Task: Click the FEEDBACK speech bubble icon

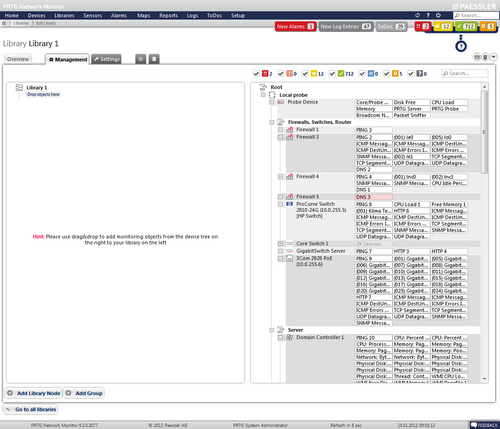Action: pos(474,425)
